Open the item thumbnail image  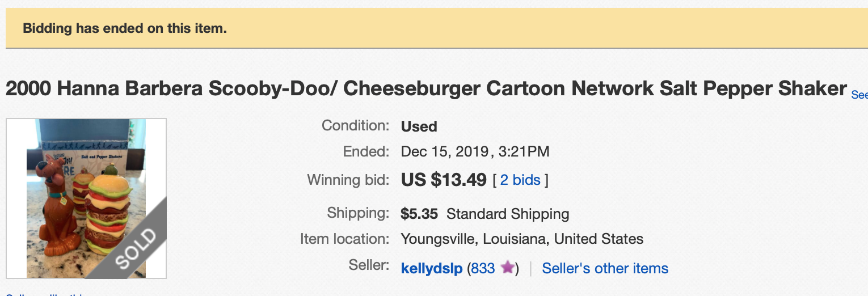pyautogui.click(x=86, y=198)
